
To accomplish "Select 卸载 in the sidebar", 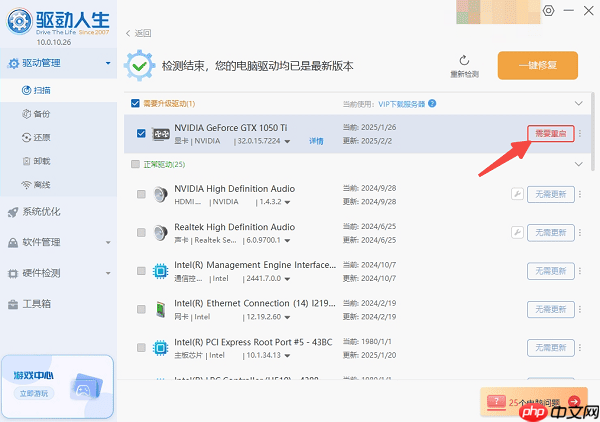I will 59,161.
